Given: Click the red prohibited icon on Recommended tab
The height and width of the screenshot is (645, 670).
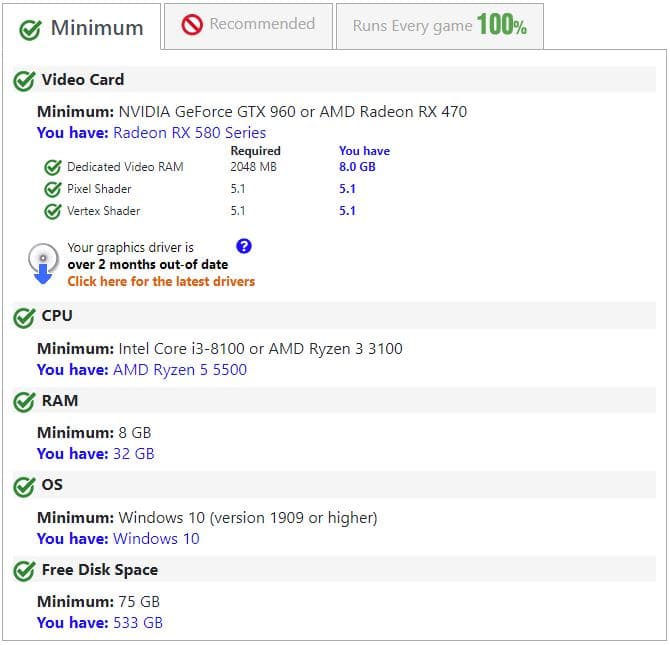Looking at the screenshot, I should (x=192, y=24).
